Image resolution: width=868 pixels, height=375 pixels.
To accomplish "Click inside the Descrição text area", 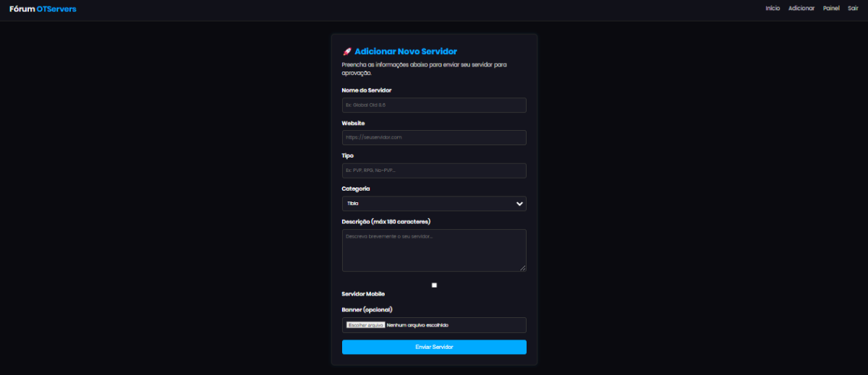I will pos(434,250).
